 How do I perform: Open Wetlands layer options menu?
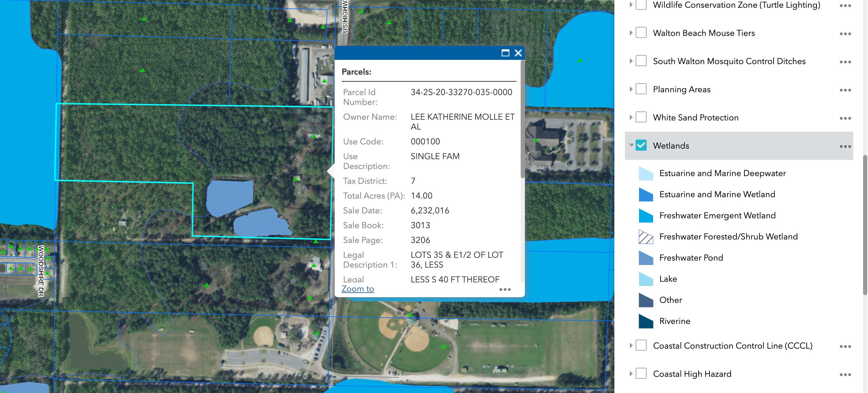pos(845,146)
